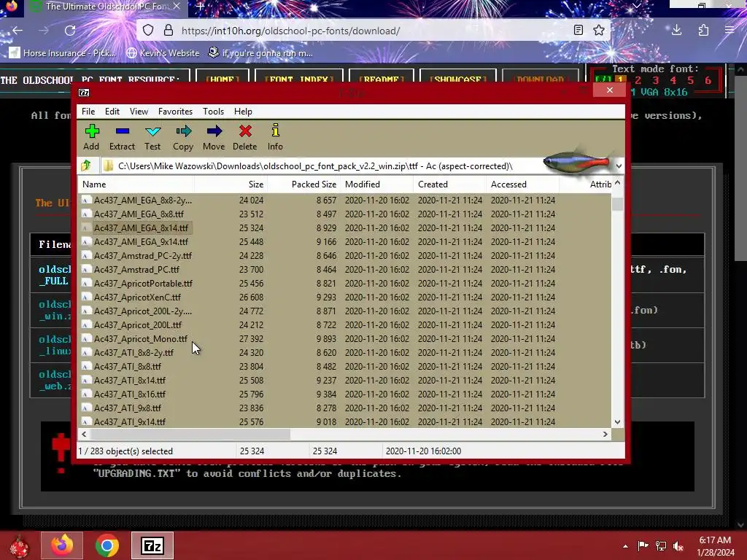Click the file list scroll down arrow
The height and width of the screenshot is (560, 747).
tap(617, 422)
